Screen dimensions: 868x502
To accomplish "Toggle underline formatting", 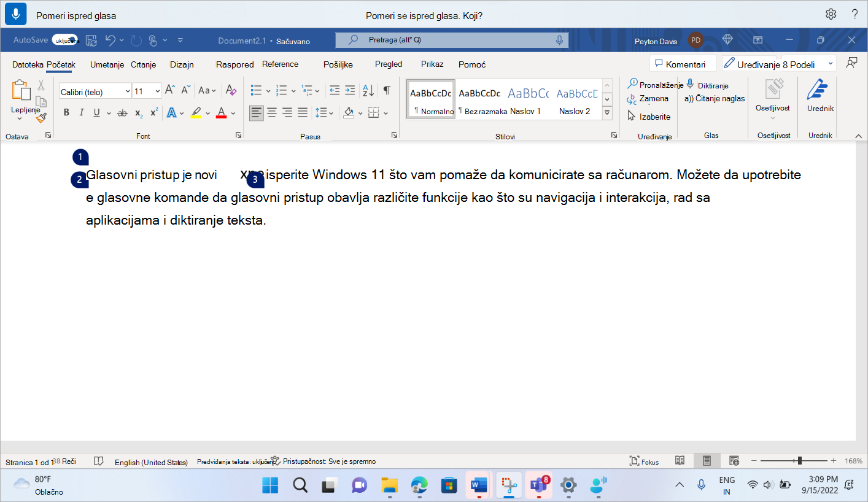I will 96,113.
